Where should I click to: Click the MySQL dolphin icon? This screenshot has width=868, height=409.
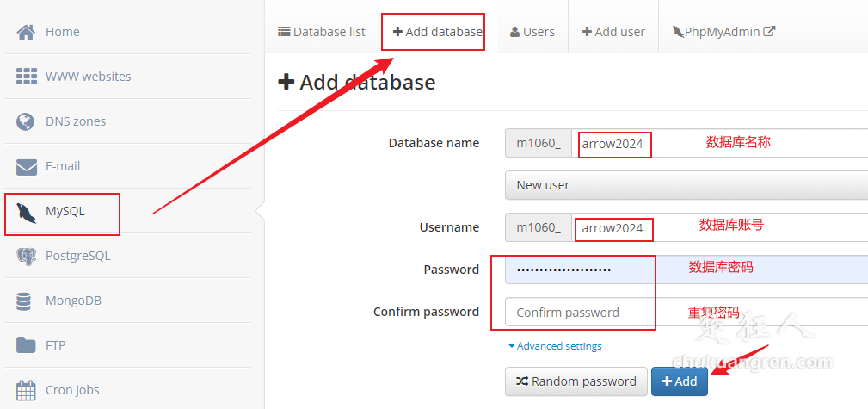point(27,212)
